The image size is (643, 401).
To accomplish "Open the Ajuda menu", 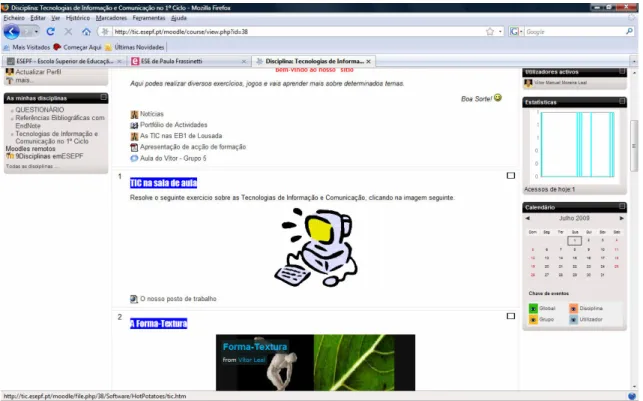I will (179, 18).
